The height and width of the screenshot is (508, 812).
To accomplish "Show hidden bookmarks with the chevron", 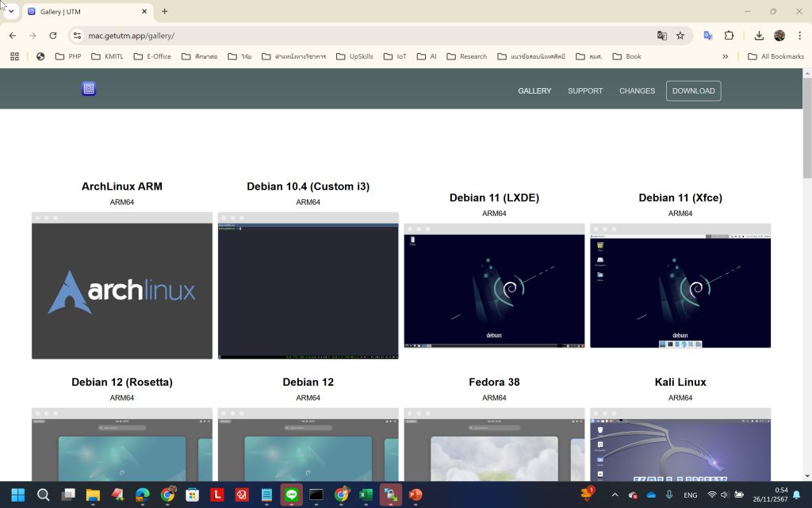I will [725, 56].
